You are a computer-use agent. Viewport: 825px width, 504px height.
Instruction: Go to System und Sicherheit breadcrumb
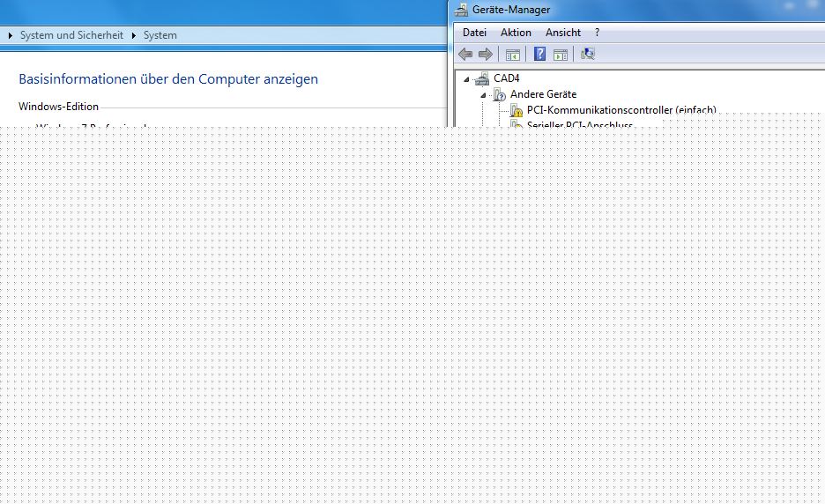point(71,36)
